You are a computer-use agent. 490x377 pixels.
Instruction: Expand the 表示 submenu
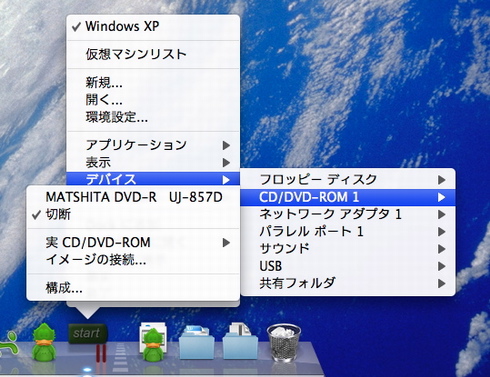point(153,162)
